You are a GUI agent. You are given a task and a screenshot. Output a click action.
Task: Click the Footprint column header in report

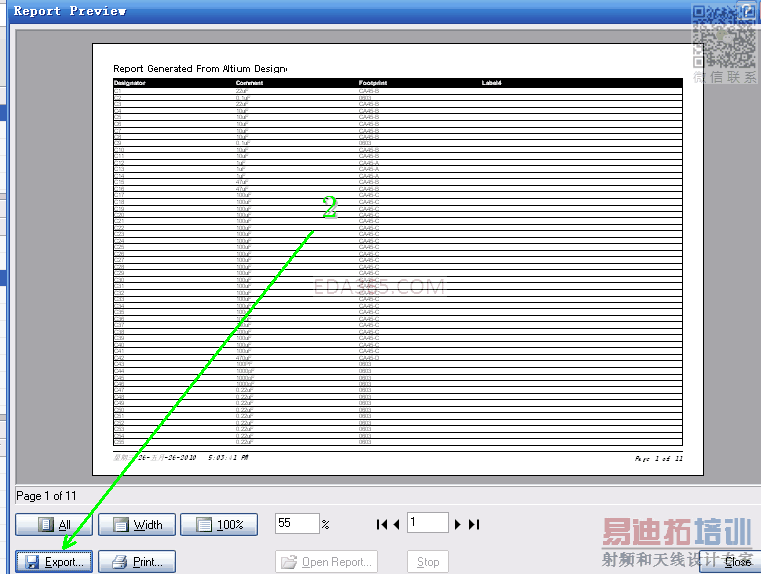(x=373, y=83)
